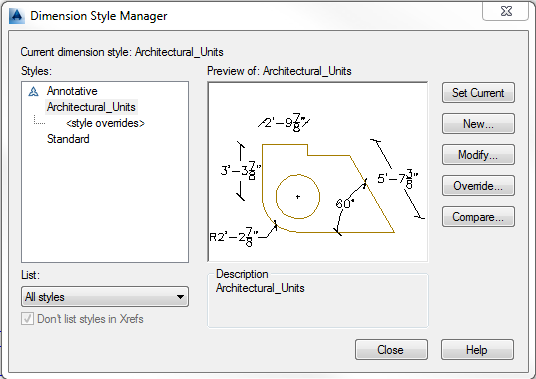Select the Architectural_Units style in list
536x379 pixels.
coord(91,107)
